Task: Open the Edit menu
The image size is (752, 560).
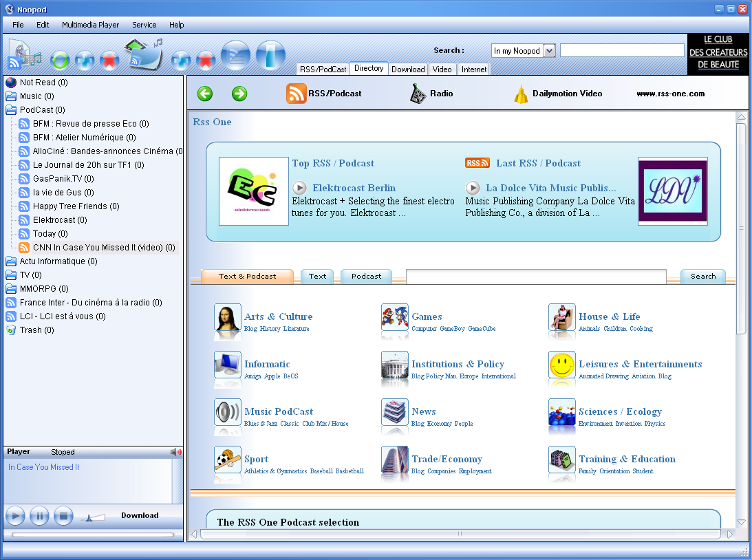Action: point(43,25)
